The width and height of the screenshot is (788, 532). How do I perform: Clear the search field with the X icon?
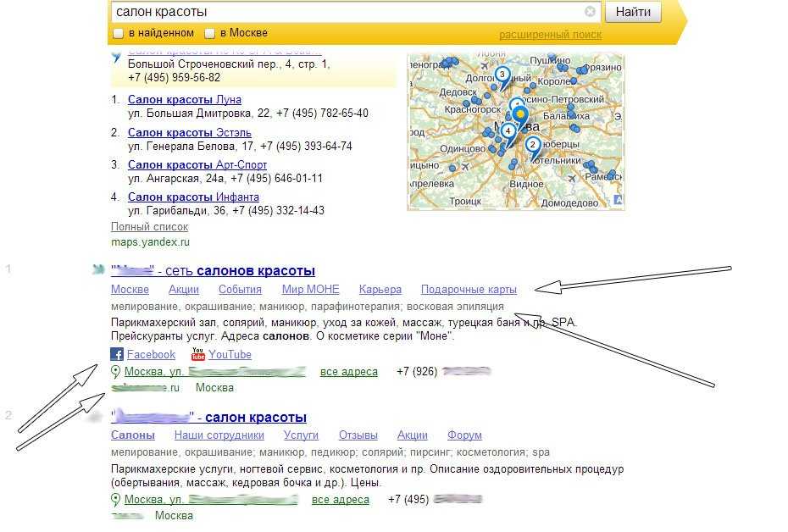coord(591,12)
